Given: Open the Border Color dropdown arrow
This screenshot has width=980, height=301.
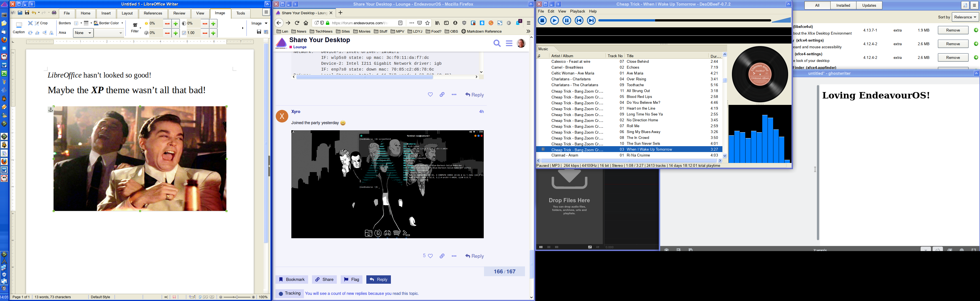Looking at the screenshot, I should pos(122,24).
